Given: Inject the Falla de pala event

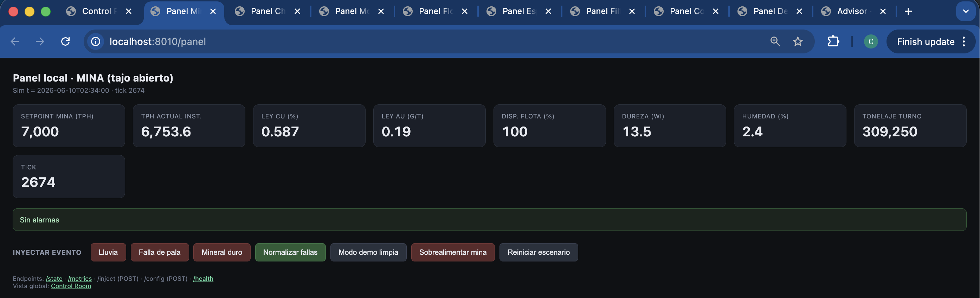Looking at the screenshot, I should coord(160,252).
